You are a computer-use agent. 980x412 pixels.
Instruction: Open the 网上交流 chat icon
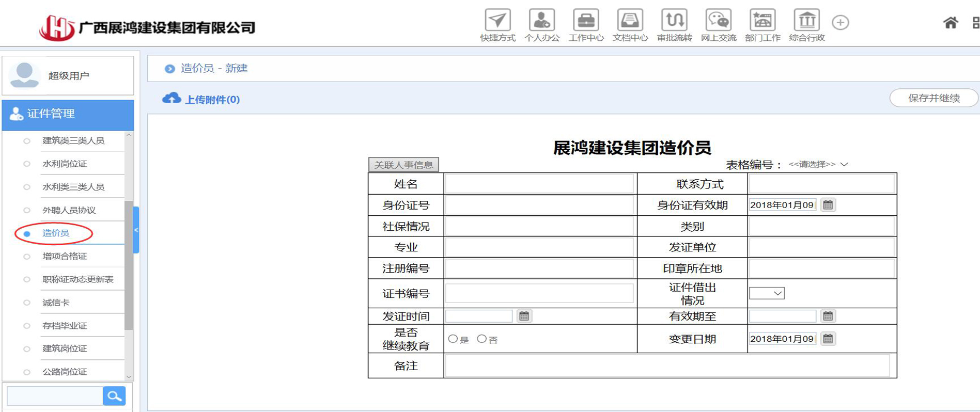pyautogui.click(x=718, y=21)
